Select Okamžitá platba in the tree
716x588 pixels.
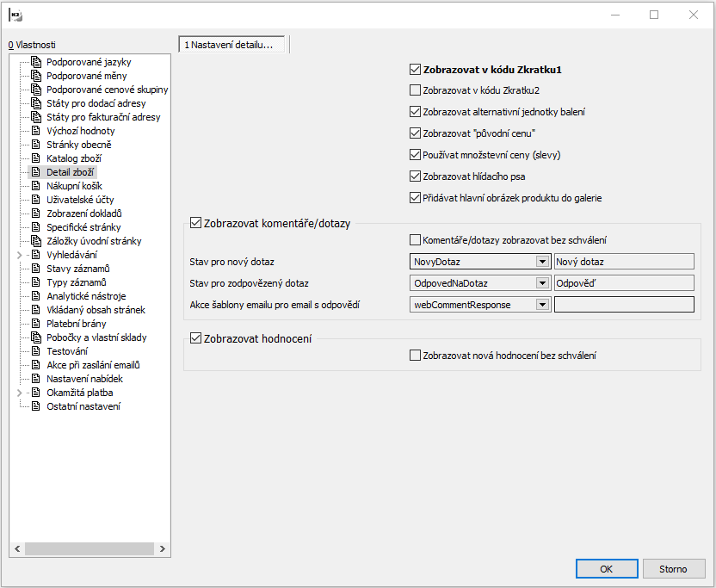pos(80,393)
